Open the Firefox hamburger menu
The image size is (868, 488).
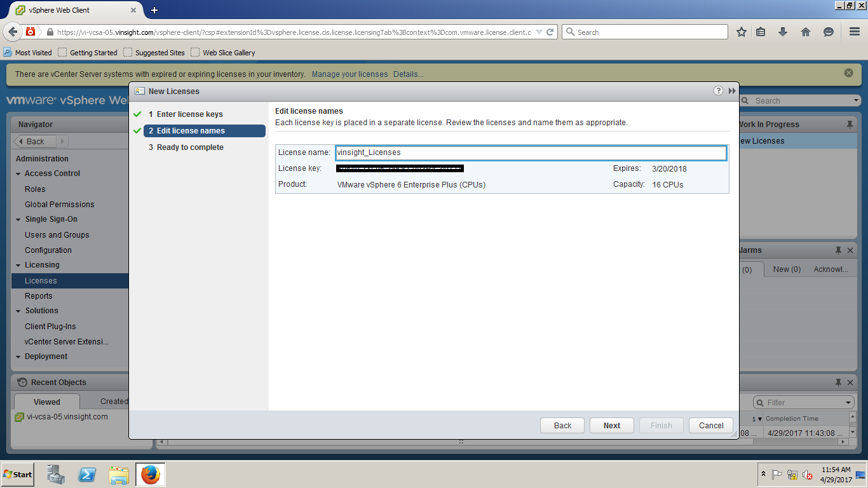855,32
